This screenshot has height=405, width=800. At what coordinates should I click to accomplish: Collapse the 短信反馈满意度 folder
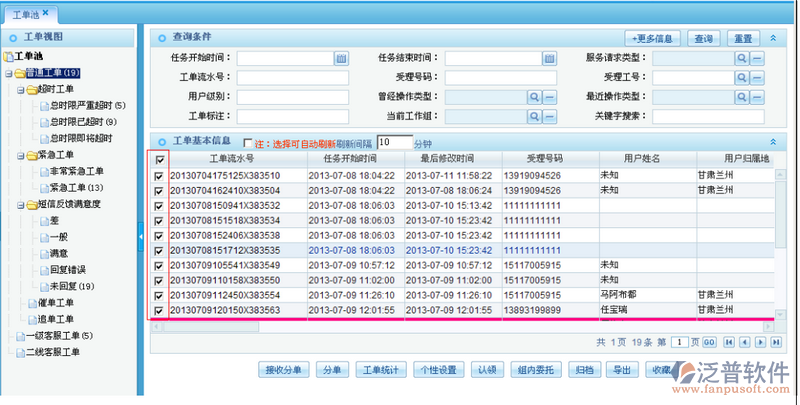coord(20,205)
